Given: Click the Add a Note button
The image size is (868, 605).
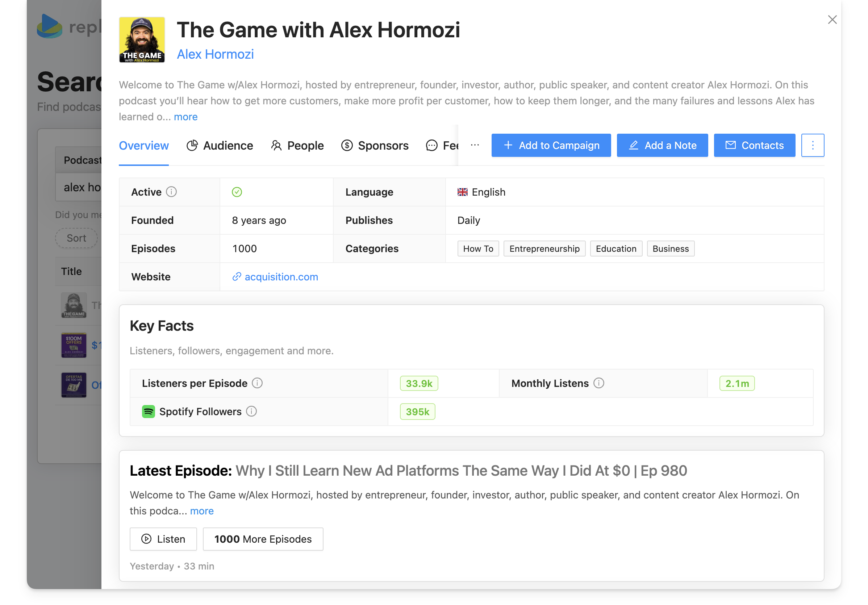Looking at the screenshot, I should 662,145.
